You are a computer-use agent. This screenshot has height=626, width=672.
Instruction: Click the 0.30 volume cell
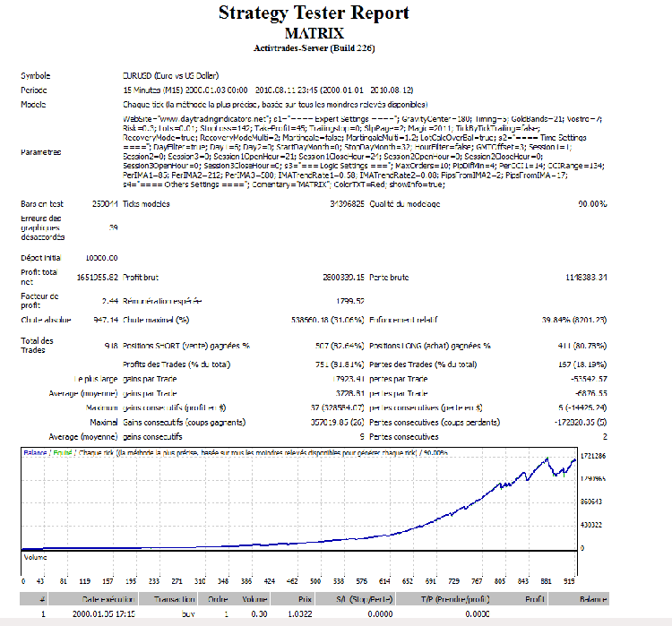coord(259,614)
